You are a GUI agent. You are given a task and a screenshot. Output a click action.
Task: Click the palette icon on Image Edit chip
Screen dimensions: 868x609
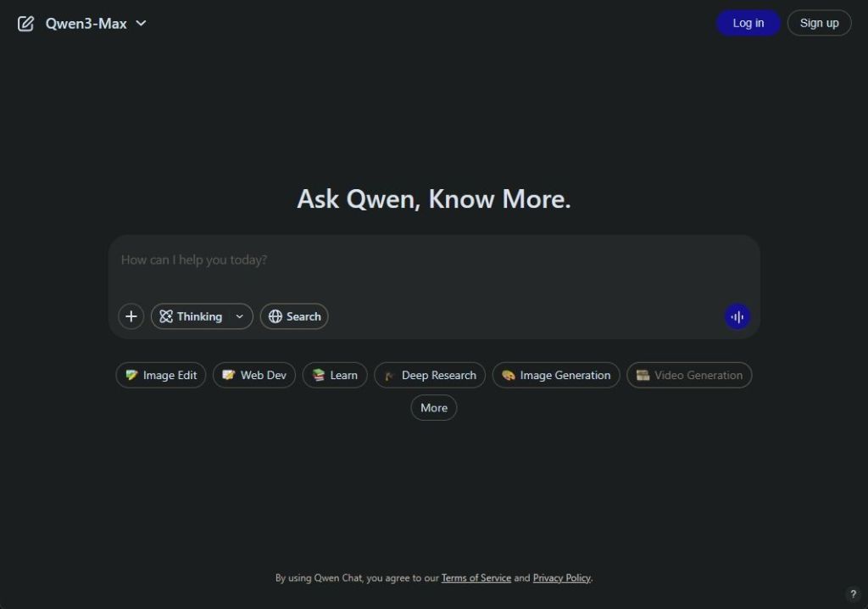133,375
